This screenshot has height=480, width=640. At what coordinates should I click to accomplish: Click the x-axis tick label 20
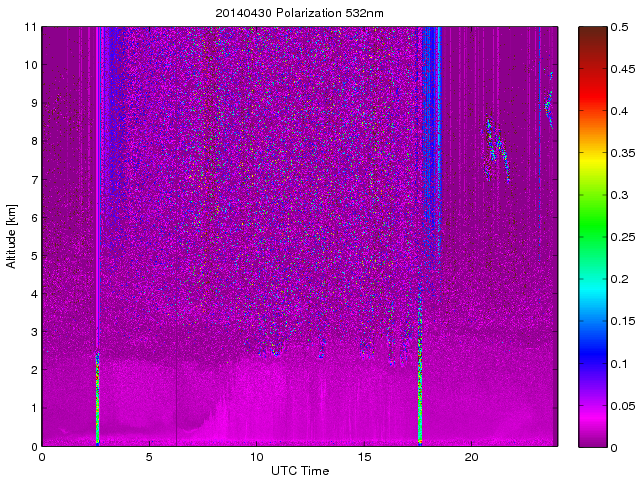pos(471,457)
